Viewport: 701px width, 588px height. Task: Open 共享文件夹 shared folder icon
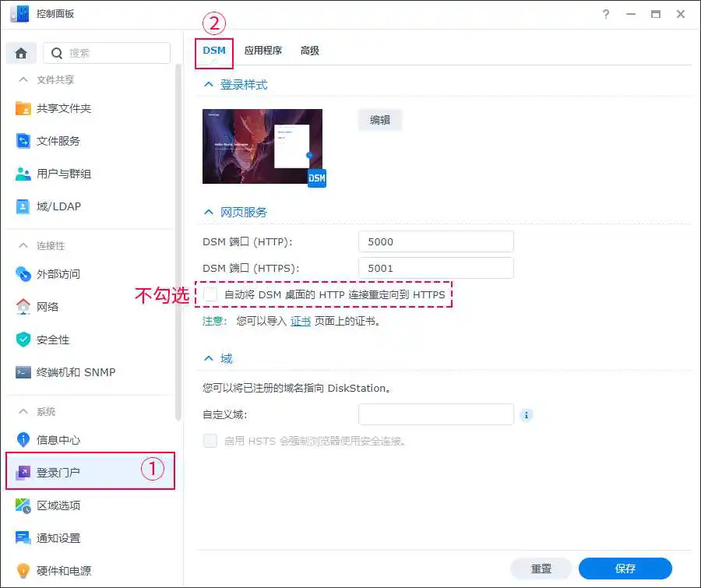[x=23, y=108]
